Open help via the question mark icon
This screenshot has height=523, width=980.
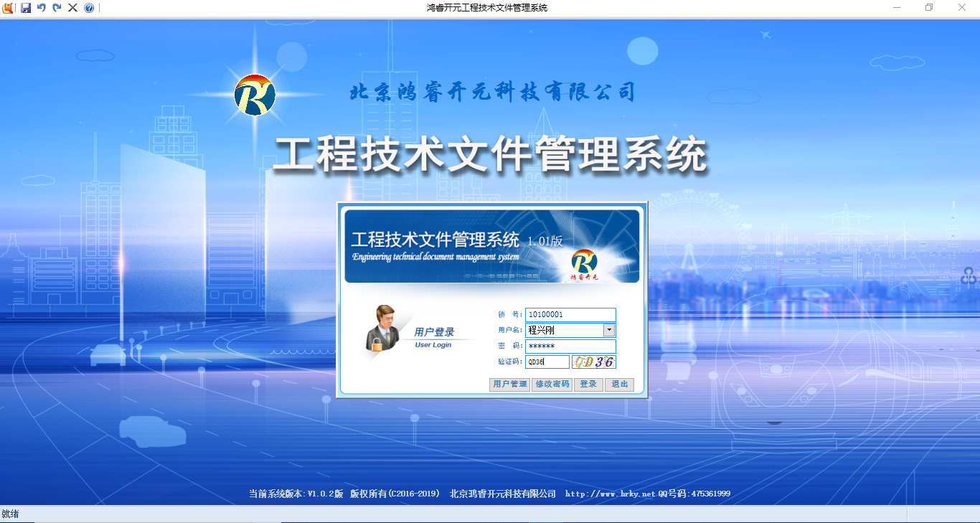(x=89, y=8)
